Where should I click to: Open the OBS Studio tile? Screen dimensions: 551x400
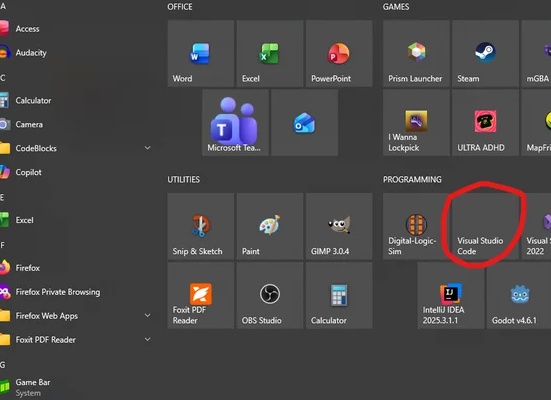click(x=270, y=296)
